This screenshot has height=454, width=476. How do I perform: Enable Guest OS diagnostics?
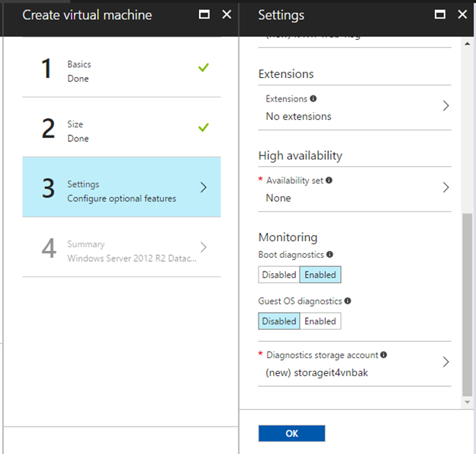click(320, 321)
